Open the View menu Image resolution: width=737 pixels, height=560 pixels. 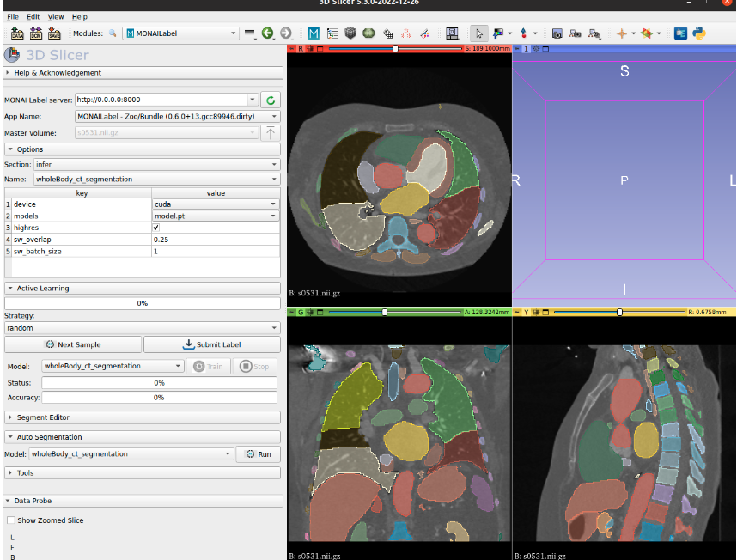click(x=56, y=17)
